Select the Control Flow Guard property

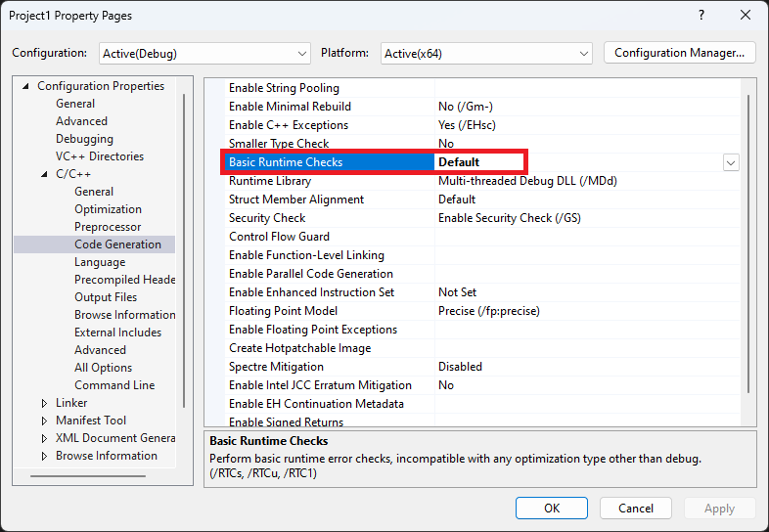click(279, 237)
